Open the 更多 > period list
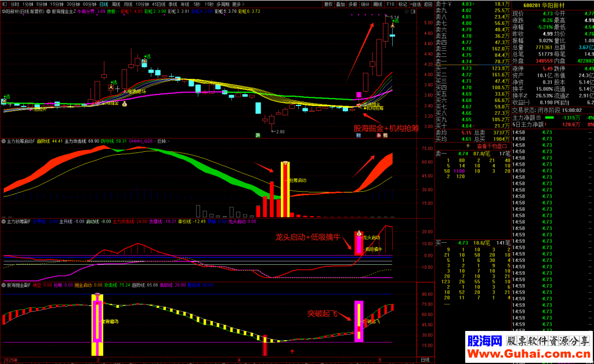The width and height of the screenshot is (594, 364). tap(238, 4)
